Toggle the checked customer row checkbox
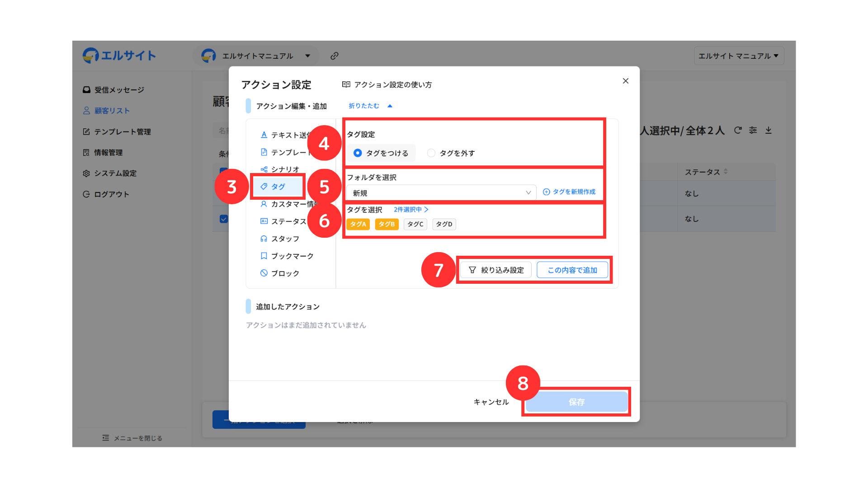868x488 pixels. pos(223,219)
